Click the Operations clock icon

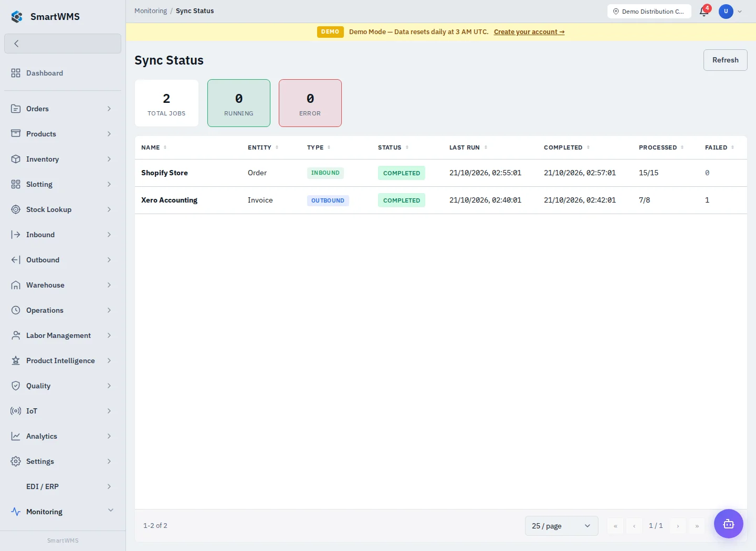click(16, 310)
